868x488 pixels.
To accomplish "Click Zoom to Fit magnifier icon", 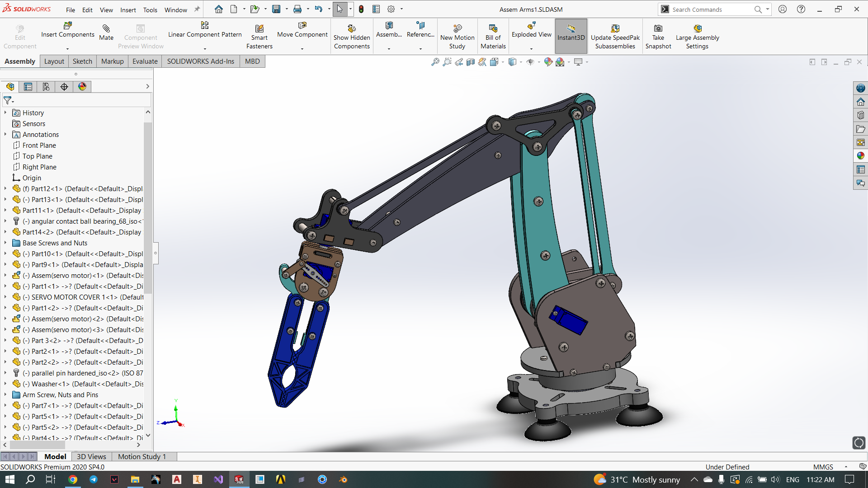I will [x=435, y=62].
